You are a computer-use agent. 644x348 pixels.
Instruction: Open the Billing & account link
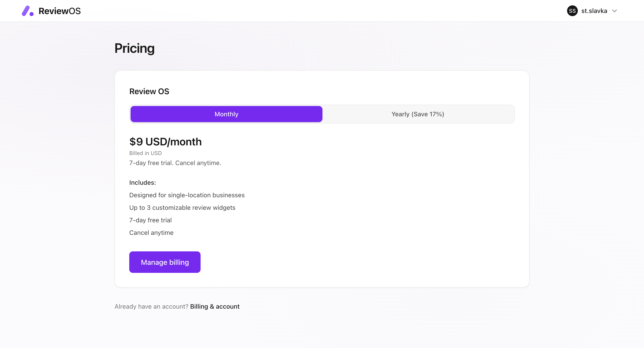pyautogui.click(x=215, y=306)
